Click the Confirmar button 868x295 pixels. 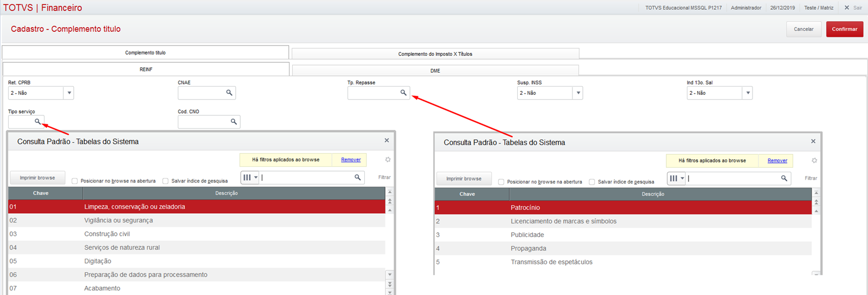(845, 29)
